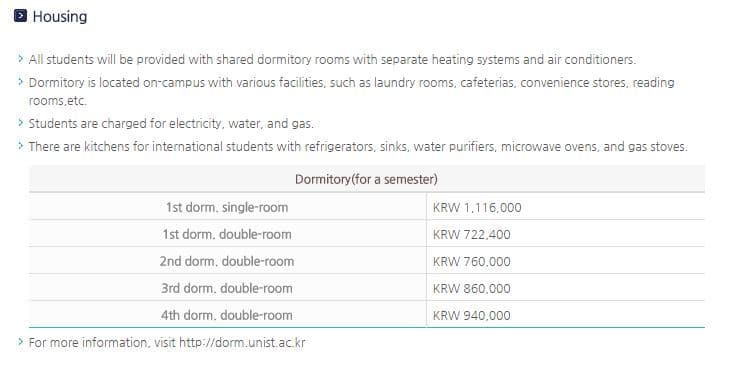733x367 pixels.
Task: Click the Housing section heading
Action: [x=60, y=16]
